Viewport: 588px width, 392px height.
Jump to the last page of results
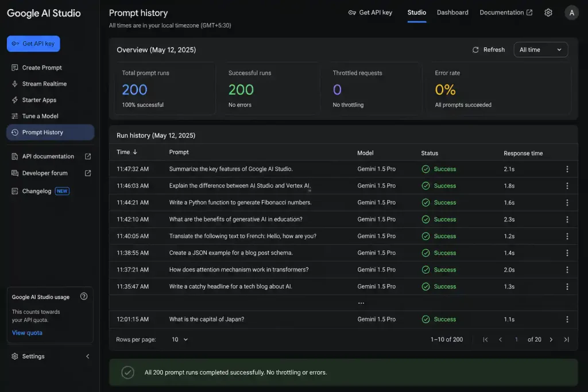(566, 340)
